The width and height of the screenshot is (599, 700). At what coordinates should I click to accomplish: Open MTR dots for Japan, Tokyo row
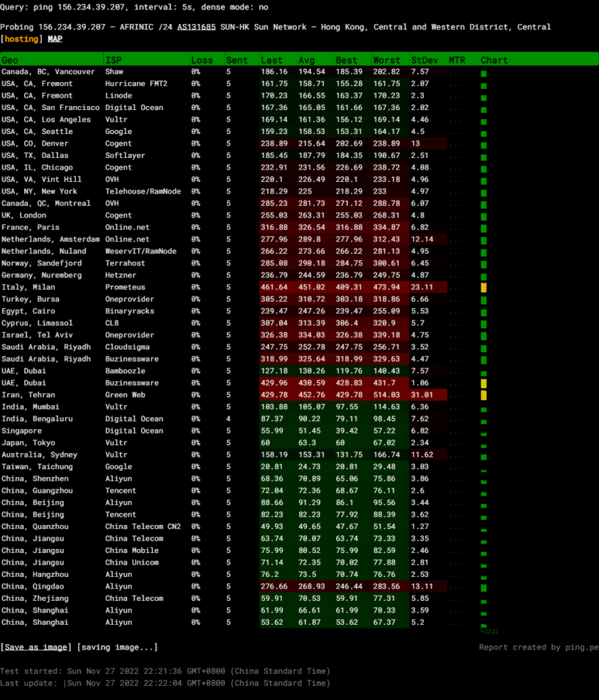pos(456,443)
